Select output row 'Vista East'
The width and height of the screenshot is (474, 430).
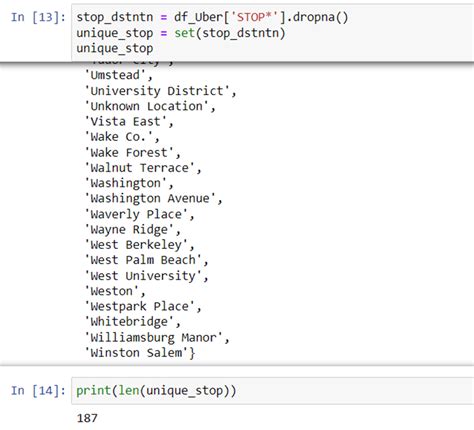tap(129, 122)
